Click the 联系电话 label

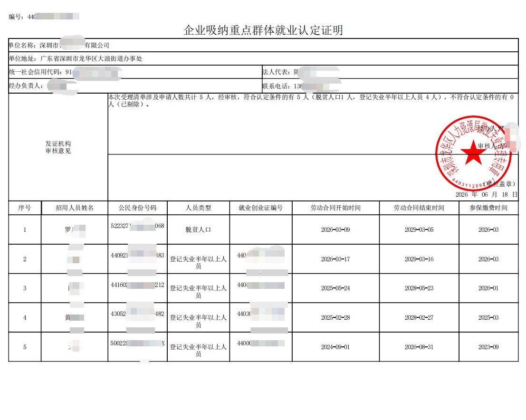pyautogui.click(x=276, y=86)
